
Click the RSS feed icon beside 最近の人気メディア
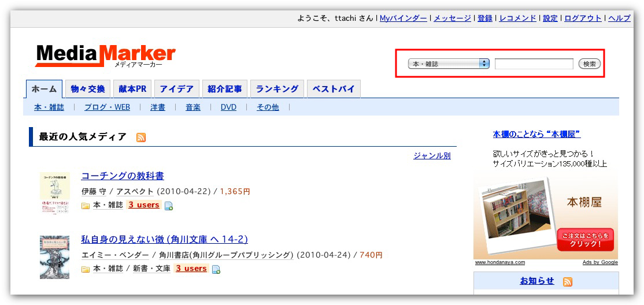[141, 137]
